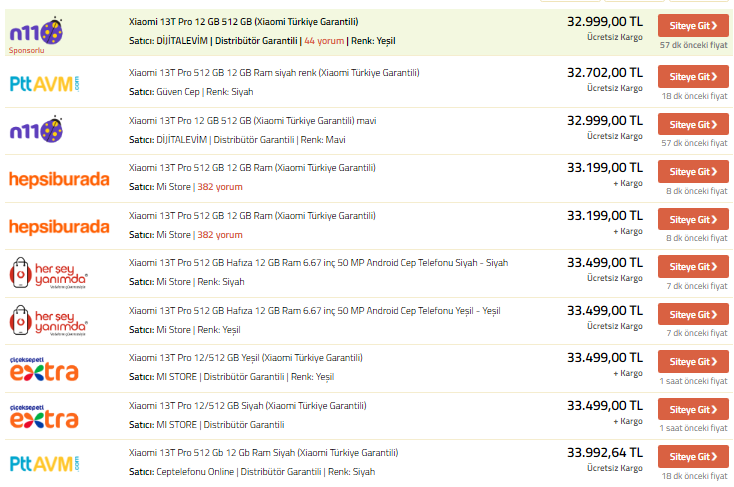Open first 382 yorum link for Mi Store
This screenshot has height=487, width=734.
click(220, 187)
